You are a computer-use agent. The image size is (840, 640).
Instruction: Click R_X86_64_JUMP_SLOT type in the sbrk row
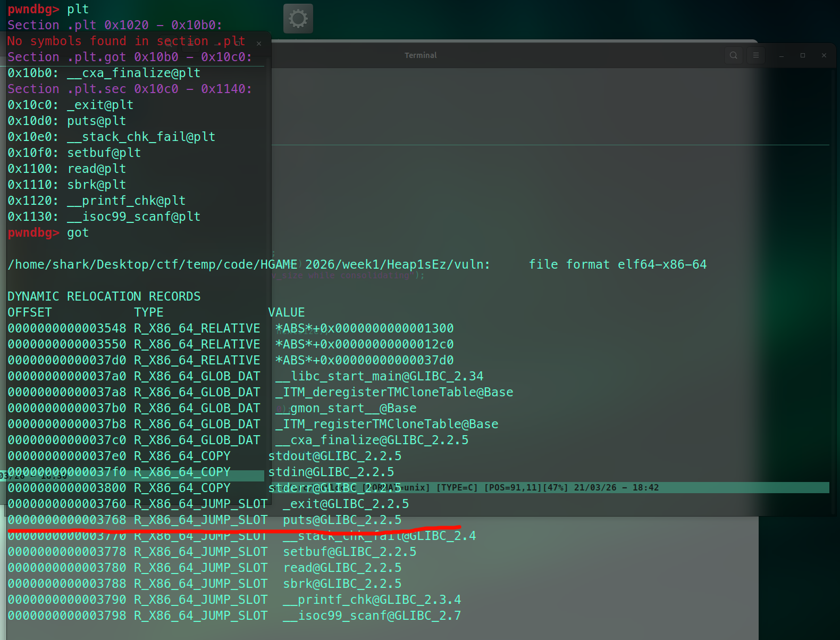tap(200, 584)
